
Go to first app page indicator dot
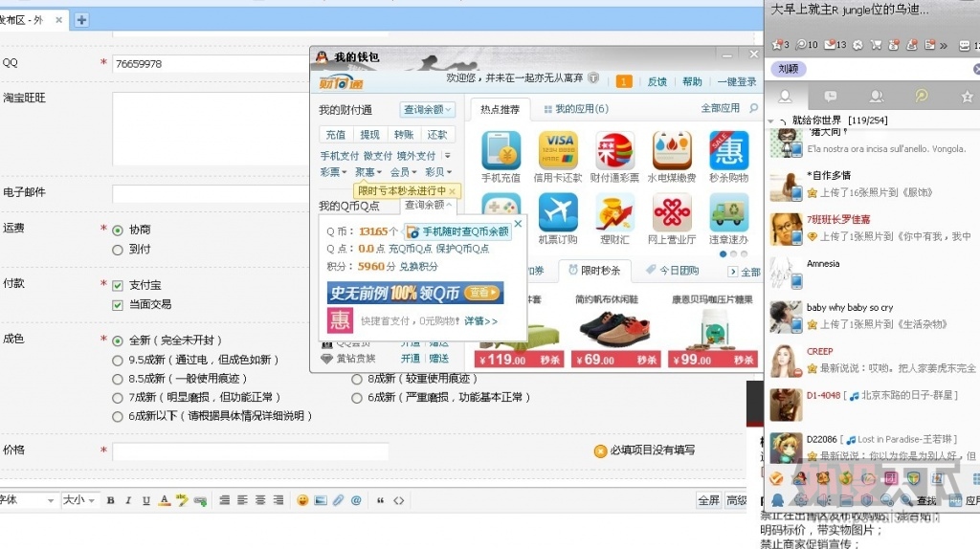pos(724,254)
